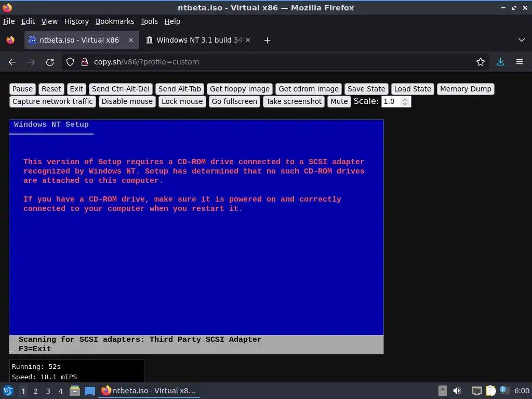The height and width of the screenshot is (399, 532).
Task: Click Get floppy image
Action: pyautogui.click(x=240, y=89)
